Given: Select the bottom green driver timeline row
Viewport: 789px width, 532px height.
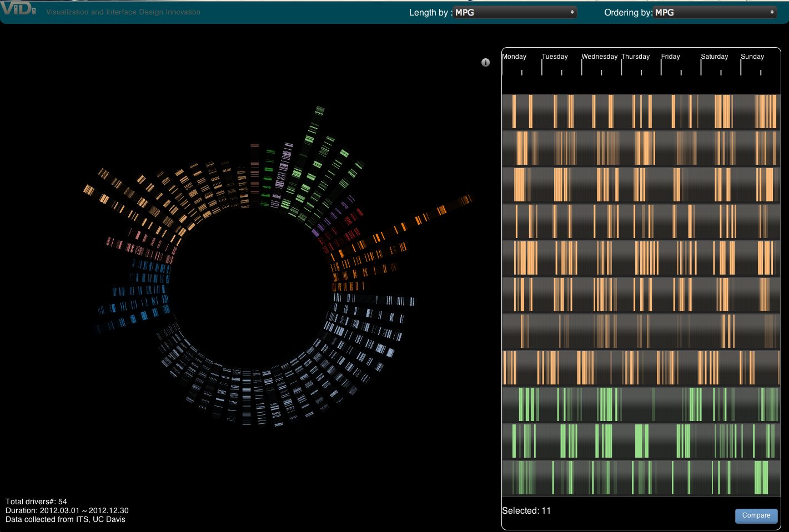Looking at the screenshot, I should pyautogui.click(x=641, y=478).
